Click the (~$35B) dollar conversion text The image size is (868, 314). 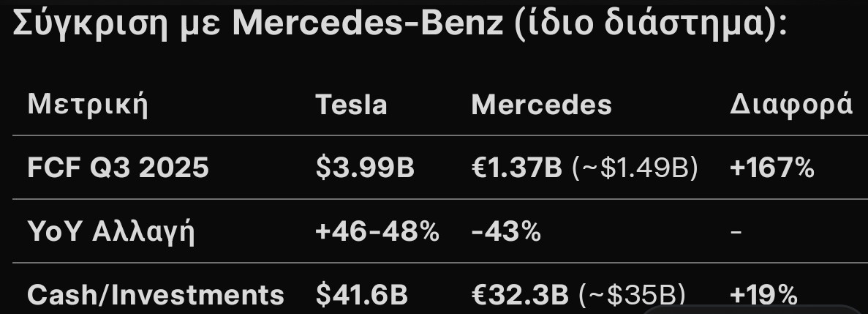pos(631,295)
